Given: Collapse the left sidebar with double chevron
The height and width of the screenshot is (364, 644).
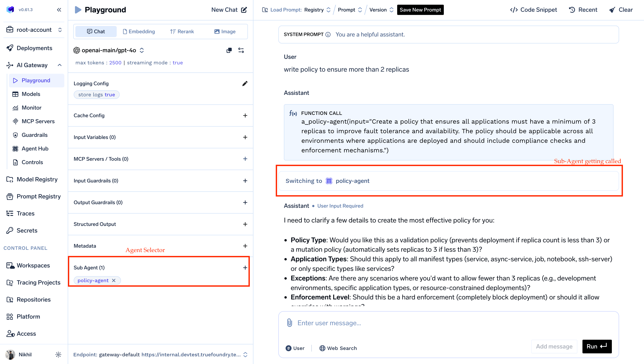Looking at the screenshot, I should pos(59,10).
